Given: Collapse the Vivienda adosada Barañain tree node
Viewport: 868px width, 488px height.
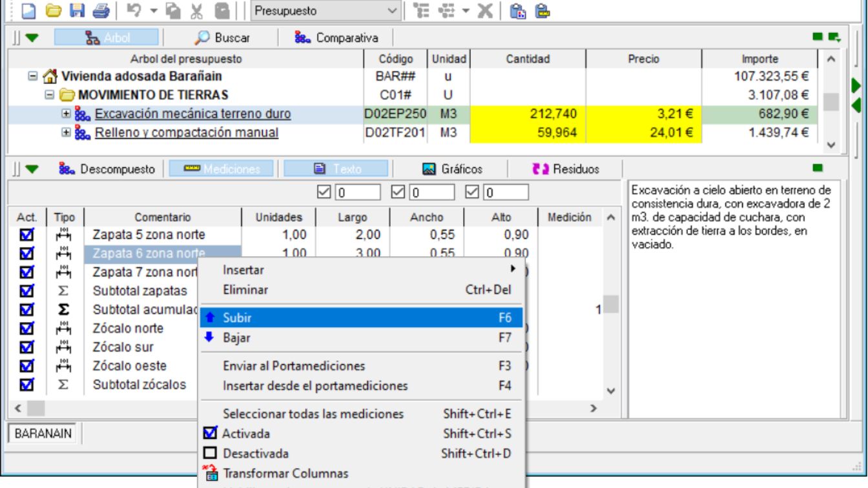Looking at the screenshot, I should [33, 77].
